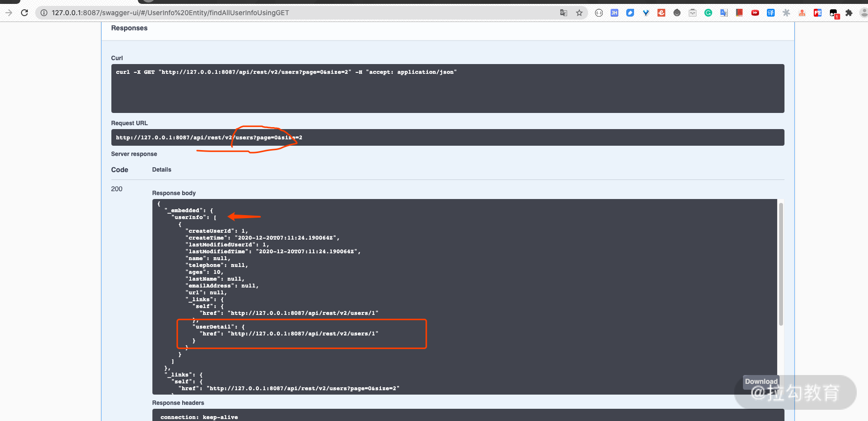
Task: Click the "lastModifiedTime" line in response
Action: click(x=273, y=251)
